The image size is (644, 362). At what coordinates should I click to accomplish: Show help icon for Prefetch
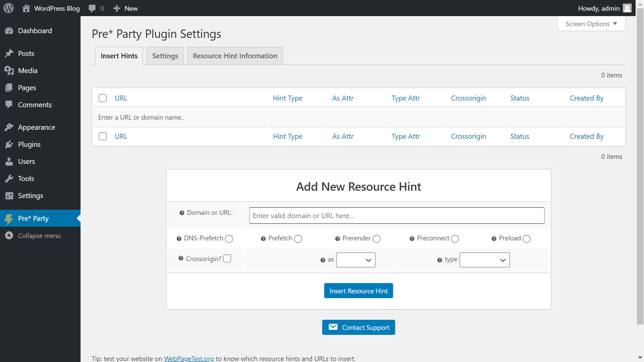263,239
